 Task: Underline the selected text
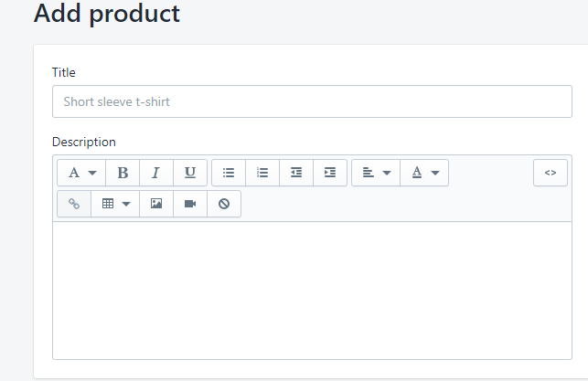189,173
